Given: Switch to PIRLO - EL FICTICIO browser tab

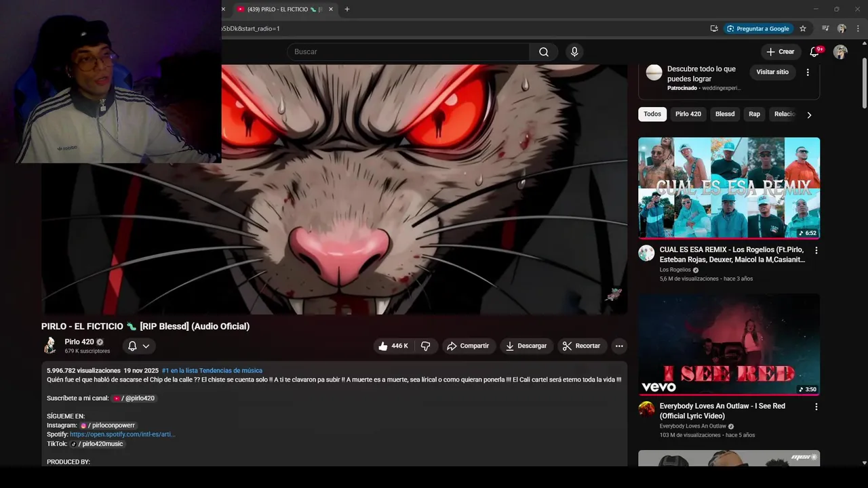Looking at the screenshot, I should [x=283, y=9].
